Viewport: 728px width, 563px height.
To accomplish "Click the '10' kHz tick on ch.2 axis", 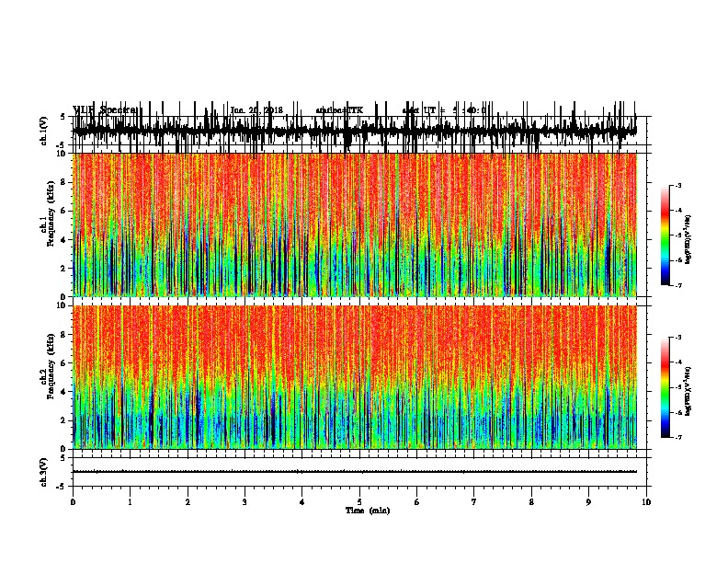I will pos(63,305).
